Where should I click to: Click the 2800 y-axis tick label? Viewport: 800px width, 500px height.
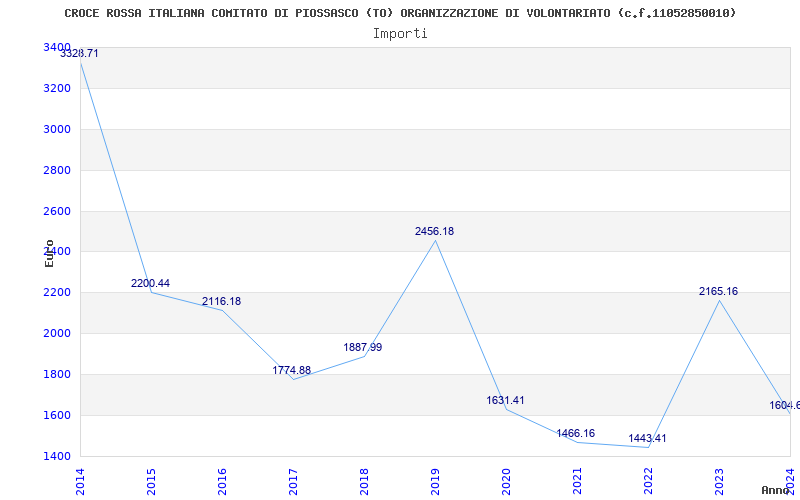pyautogui.click(x=57, y=170)
